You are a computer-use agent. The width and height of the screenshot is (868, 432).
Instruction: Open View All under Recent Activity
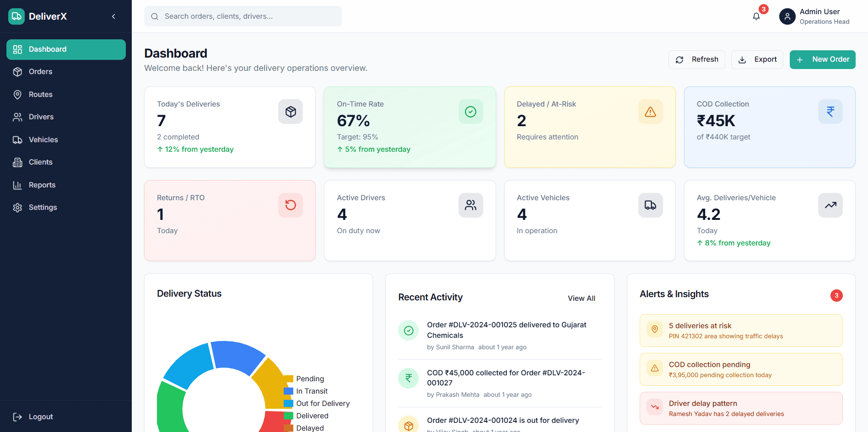[x=581, y=298]
